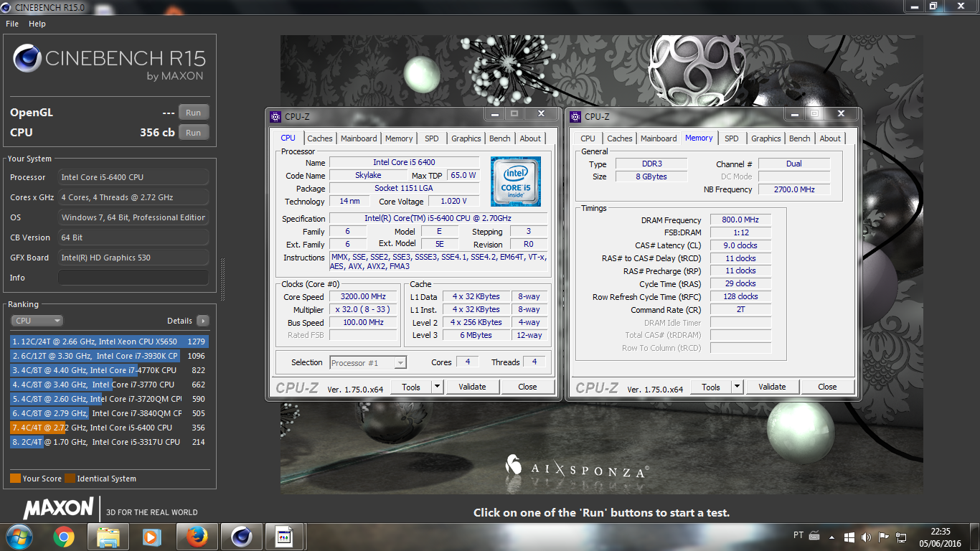Switch to CPU tab in right CPU-Z window

tap(588, 138)
